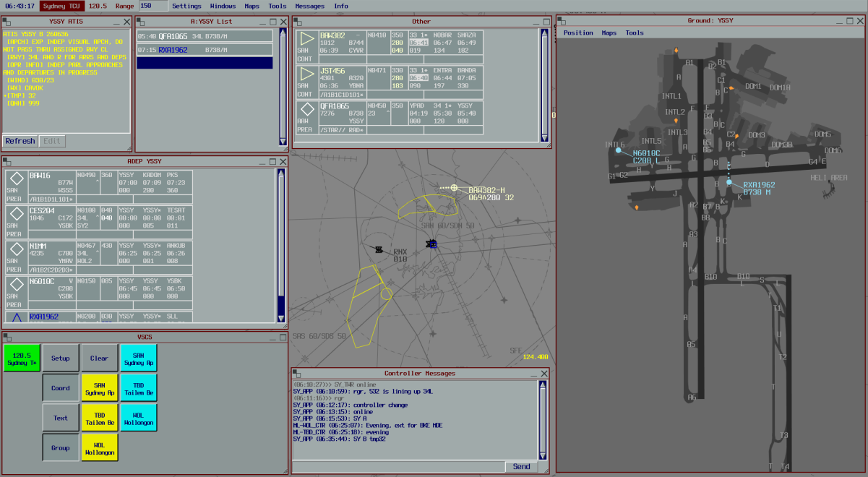Click the diamond symbol on N6010C strip
The width and height of the screenshot is (868, 477).
[17, 285]
